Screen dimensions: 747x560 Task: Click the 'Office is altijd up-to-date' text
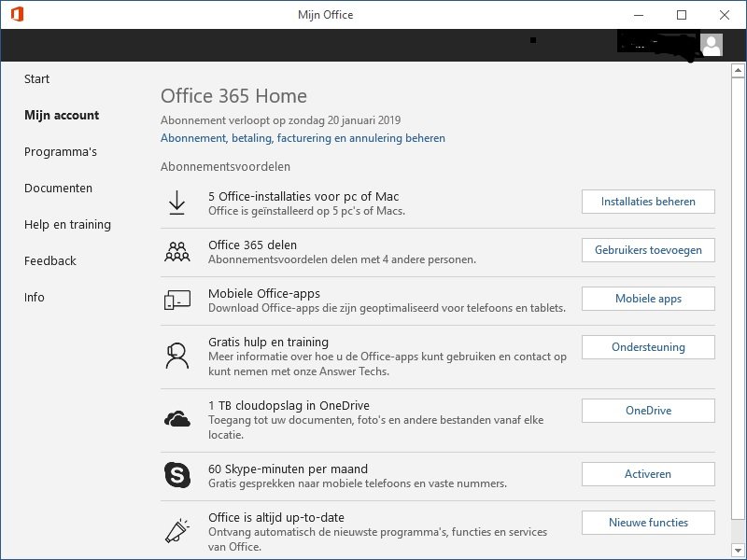[x=276, y=517]
